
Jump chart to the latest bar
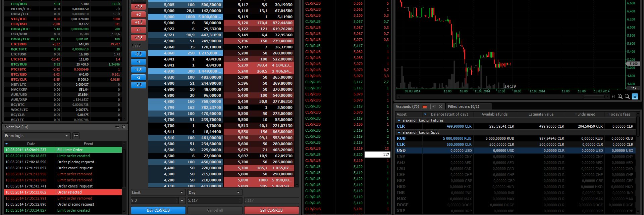click(x=613, y=96)
